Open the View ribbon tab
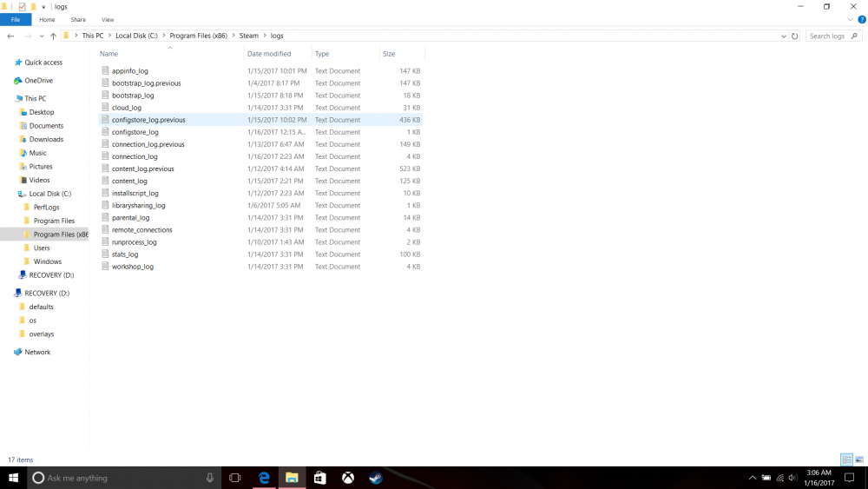 [x=108, y=19]
